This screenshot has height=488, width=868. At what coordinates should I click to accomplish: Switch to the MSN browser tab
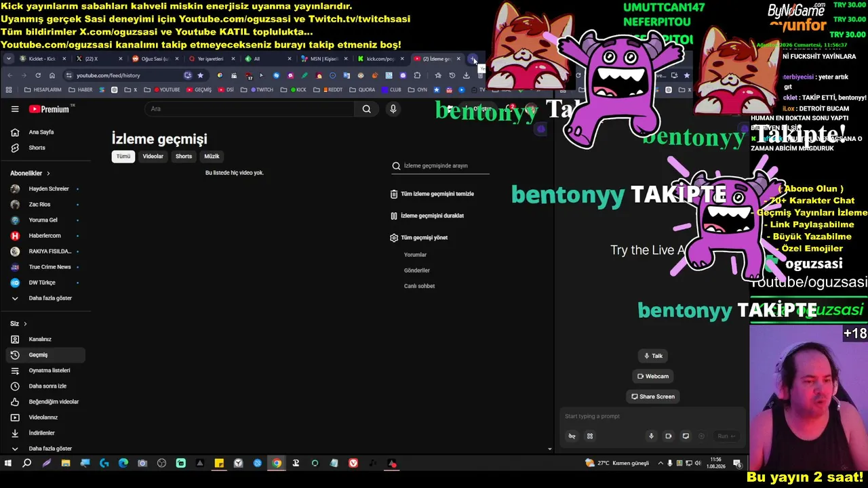click(324, 59)
